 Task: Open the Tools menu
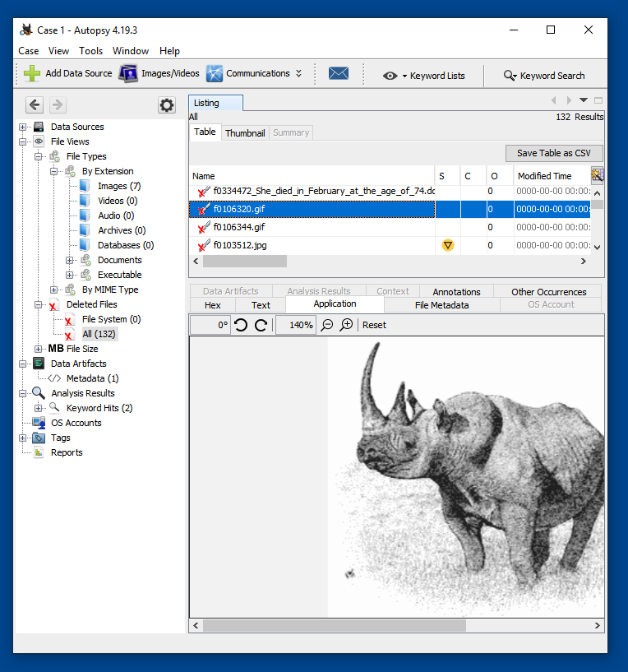[90, 51]
